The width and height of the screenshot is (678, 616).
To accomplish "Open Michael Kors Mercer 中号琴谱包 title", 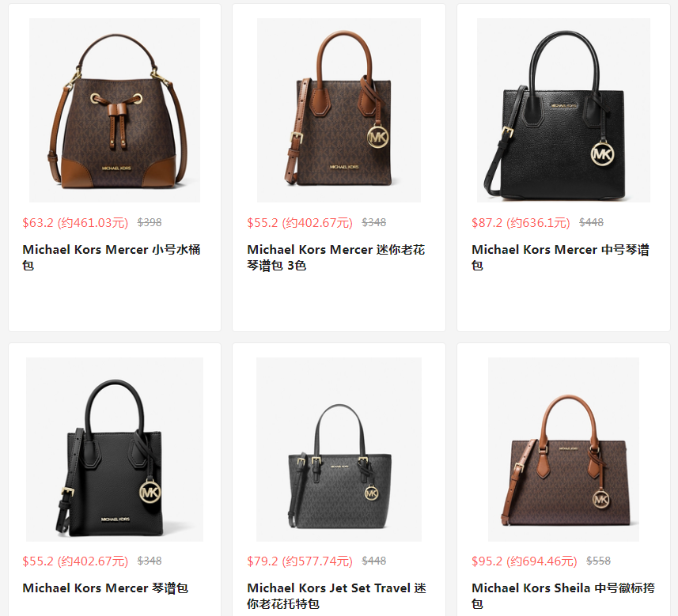I will pyautogui.click(x=560, y=257).
